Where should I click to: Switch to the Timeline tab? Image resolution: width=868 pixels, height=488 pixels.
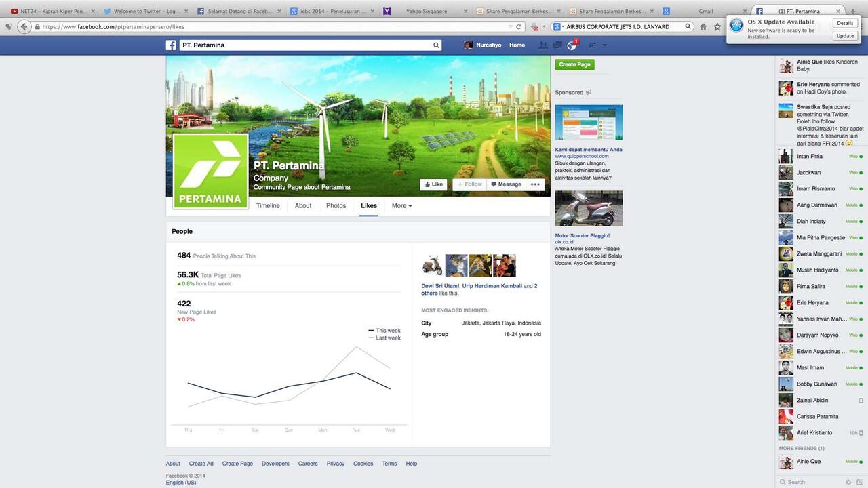tap(268, 206)
